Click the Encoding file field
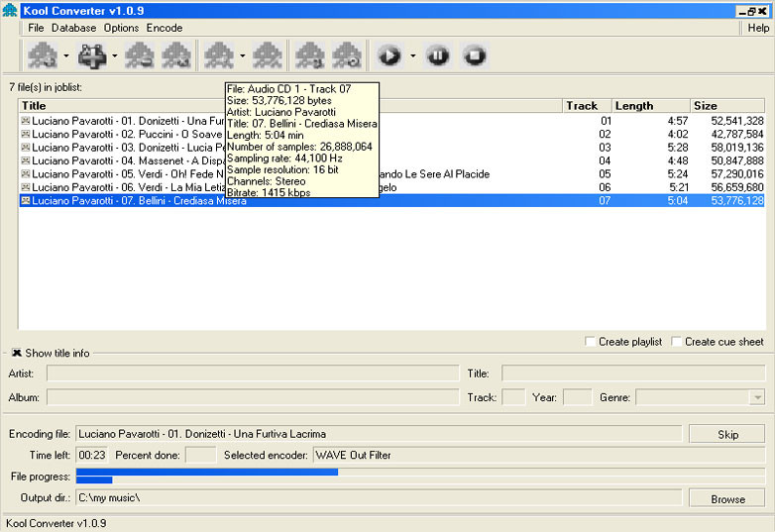This screenshot has height=532, width=775. point(379,434)
